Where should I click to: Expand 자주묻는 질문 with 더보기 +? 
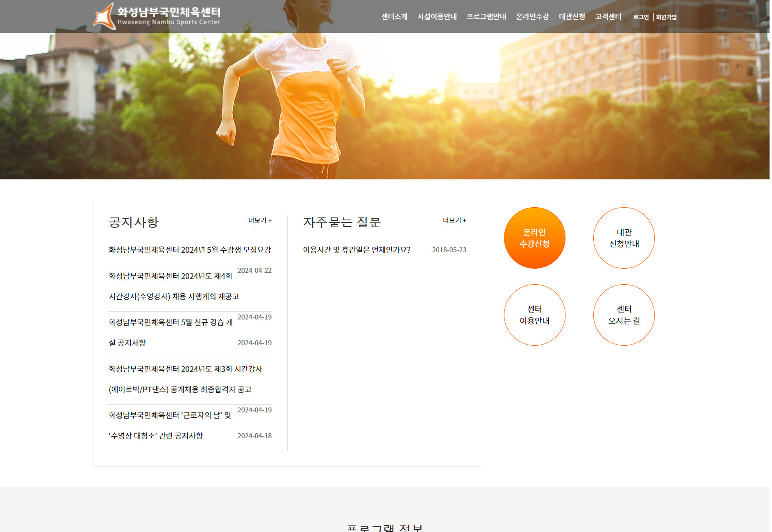[x=454, y=220]
